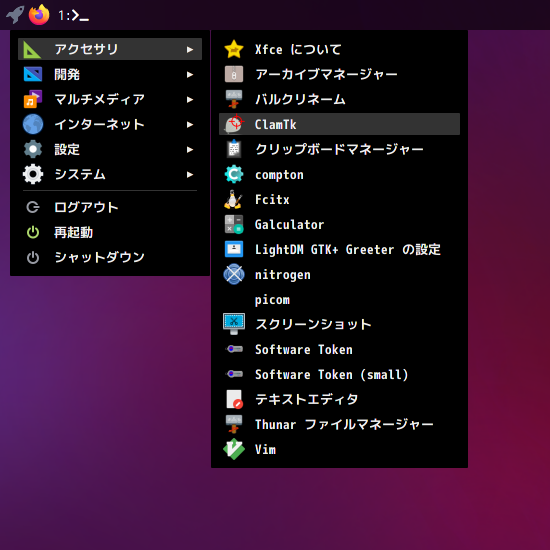Click the globe インターネット icon
Screen dimensions: 550x550
(x=33, y=124)
